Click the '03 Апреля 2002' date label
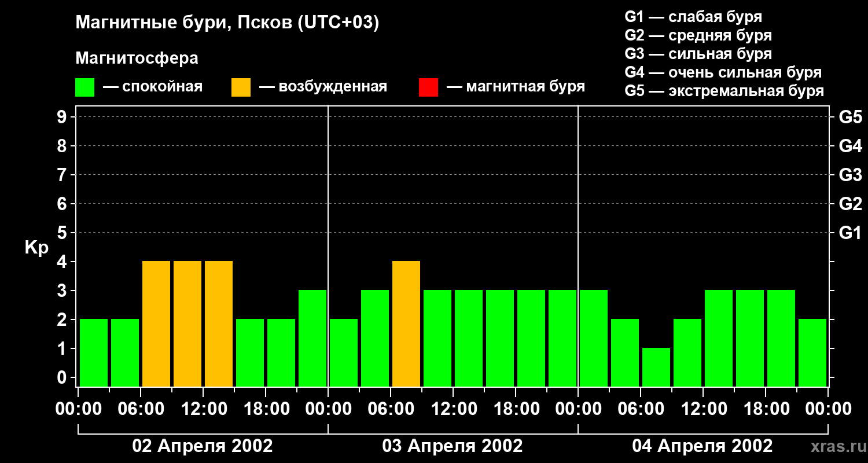 (453, 446)
